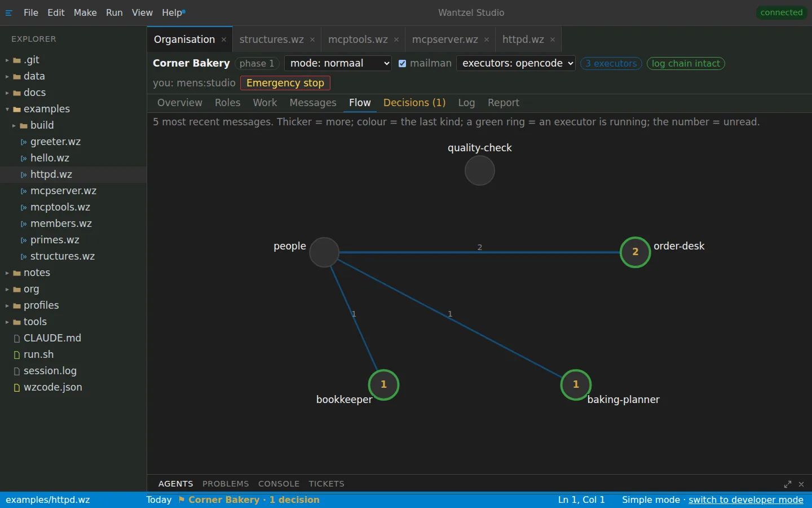Close the httpd.wz editor tab

click(553, 40)
